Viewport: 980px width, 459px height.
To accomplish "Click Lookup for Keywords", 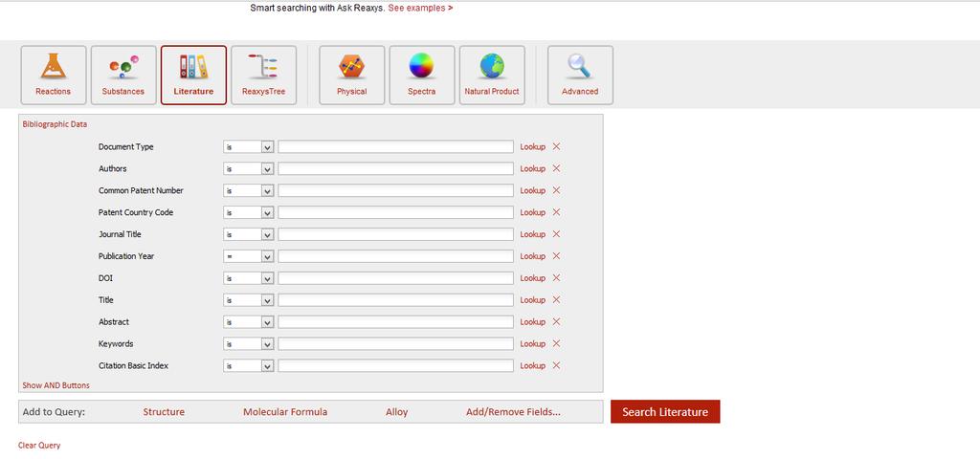I will click(532, 343).
